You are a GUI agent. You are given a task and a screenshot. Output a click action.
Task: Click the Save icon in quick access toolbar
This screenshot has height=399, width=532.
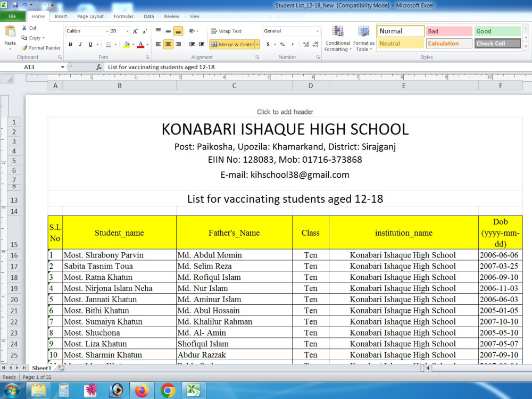tap(15, 5)
